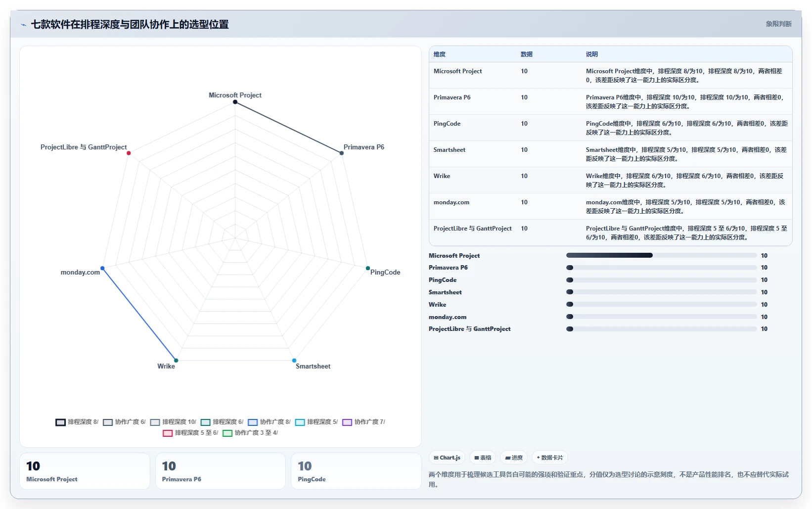
Task: Click the ProjectLibre 与 GanttProject progress bar
Action: 662,329
